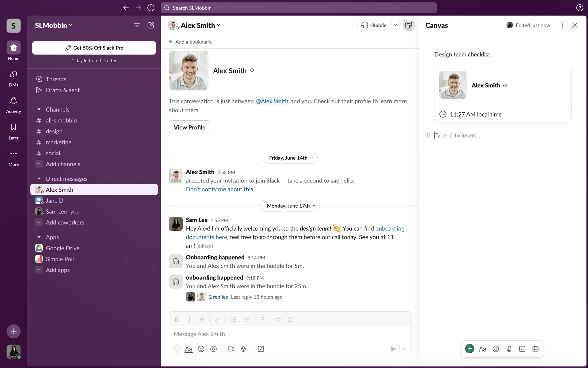The height and width of the screenshot is (368, 588).
Task: Toggle the canvas panel icon in header
Action: click(x=409, y=25)
